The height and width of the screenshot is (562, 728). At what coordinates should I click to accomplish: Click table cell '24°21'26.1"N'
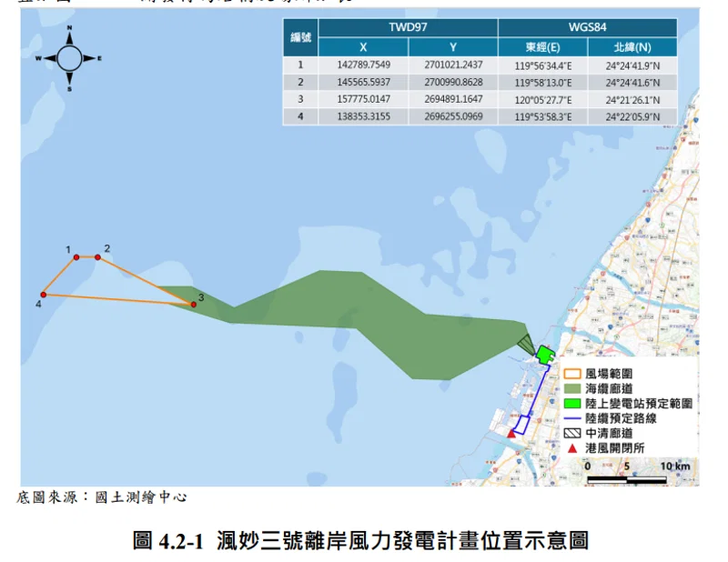tap(632, 100)
